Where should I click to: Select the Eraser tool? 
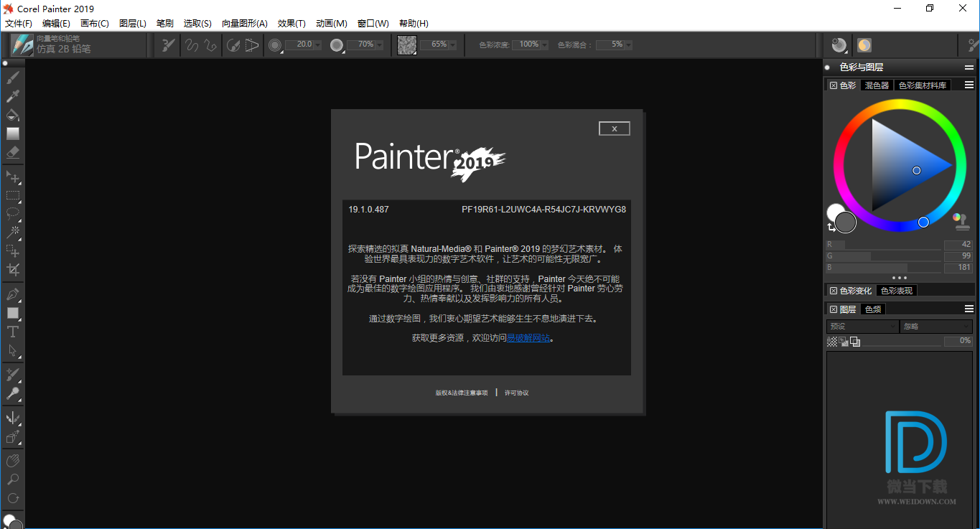coord(12,152)
